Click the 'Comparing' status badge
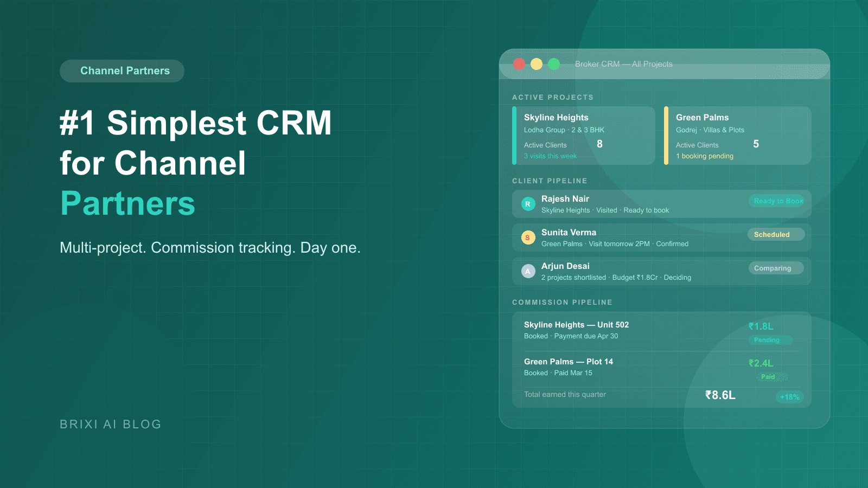Image resolution: width=868 pixels, height=488 pixels. (x=776, y=268)
